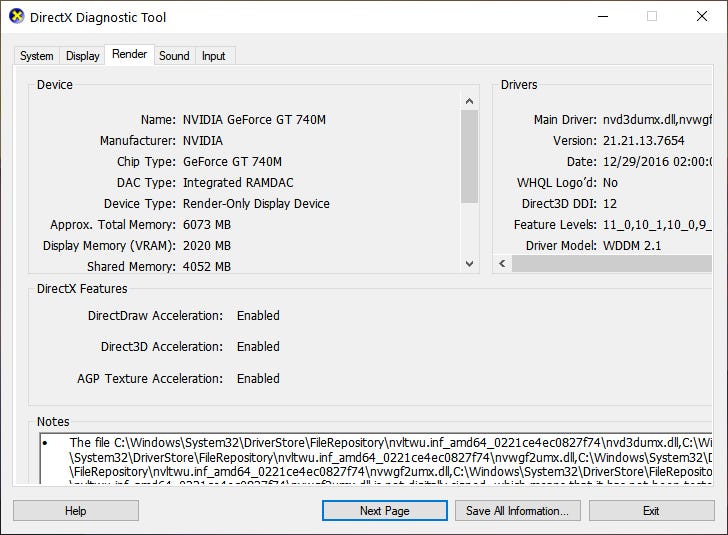The width and height of the screenshot is (728, 535).
Task: Click 'Notes' group heading
Action: [53, 422]
